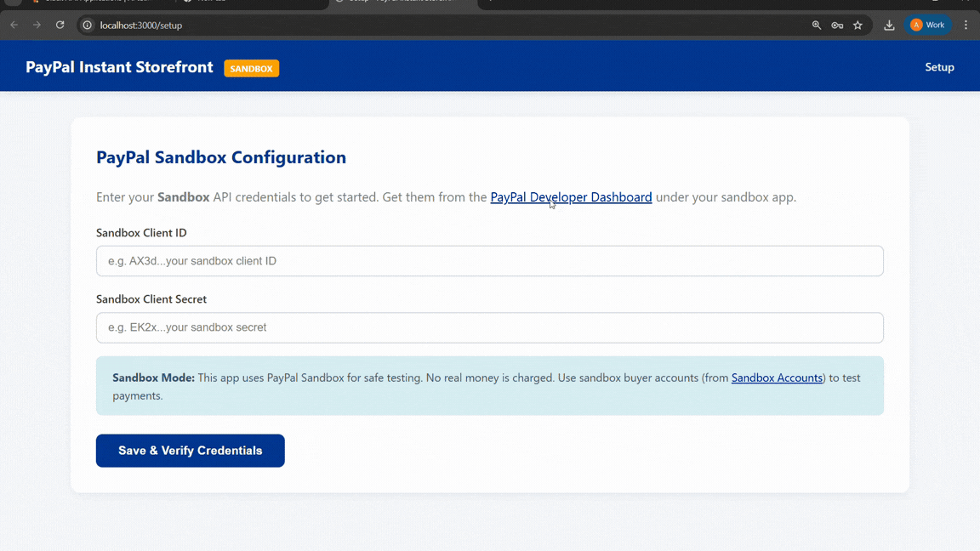980x551 pixels.
Task: Open the Downloads icon in the toolbar
Action: (x=889, y=25)
